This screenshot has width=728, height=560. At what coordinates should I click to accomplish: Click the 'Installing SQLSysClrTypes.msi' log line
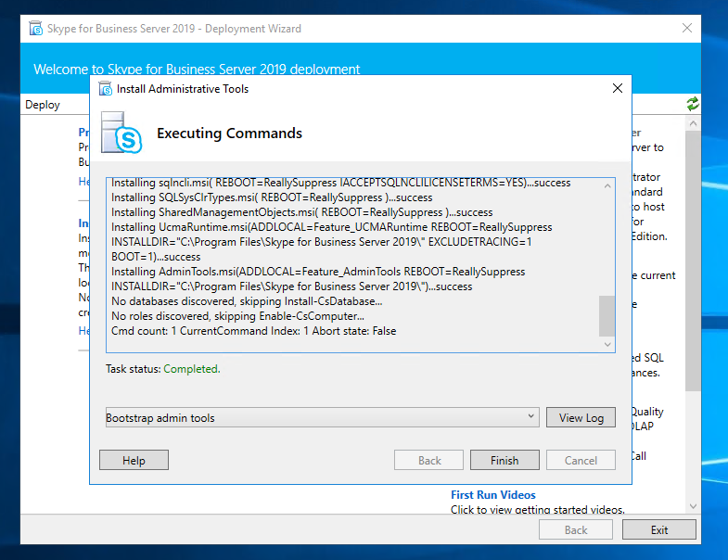[272, 197]
